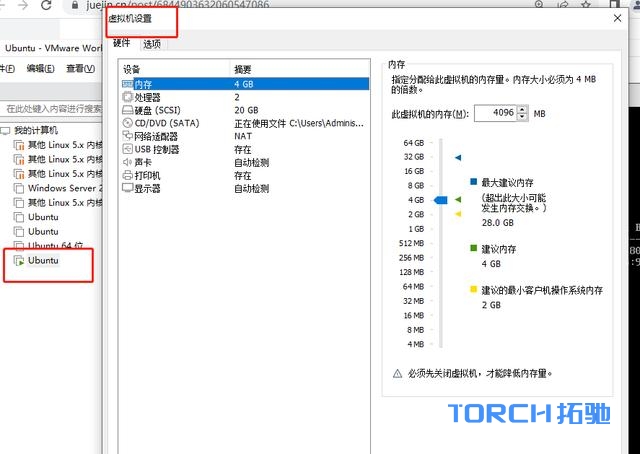Click the VMware library search field
The image size is (640, 454).
51,109
